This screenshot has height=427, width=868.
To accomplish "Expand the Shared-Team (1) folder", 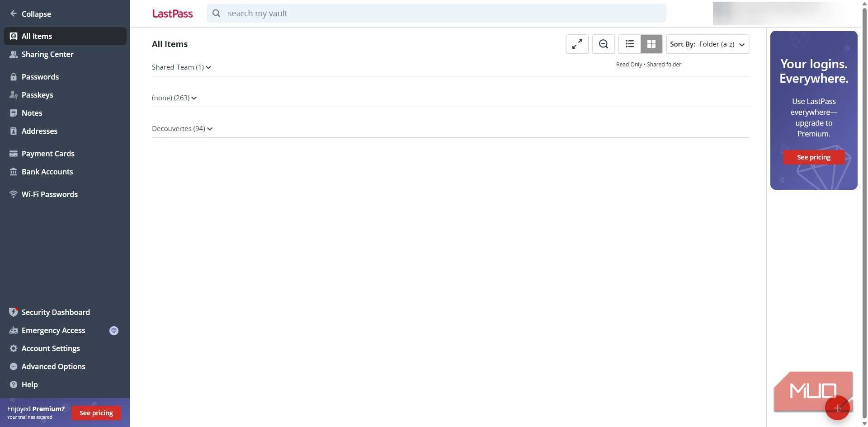I will pyautogui.click(x=181, y=67).
